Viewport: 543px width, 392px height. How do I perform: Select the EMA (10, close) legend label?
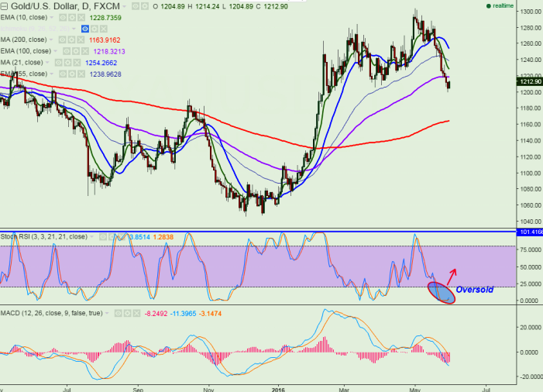23,17
